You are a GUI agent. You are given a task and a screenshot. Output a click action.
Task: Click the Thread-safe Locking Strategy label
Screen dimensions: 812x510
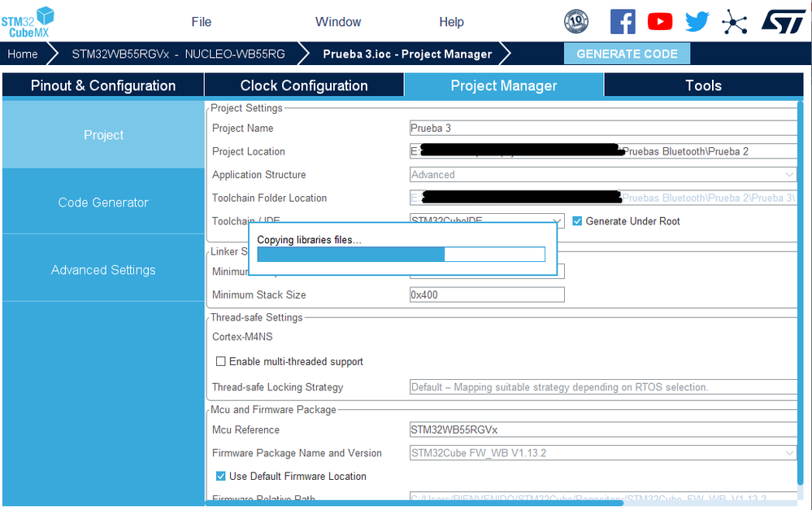click(277, 387)
